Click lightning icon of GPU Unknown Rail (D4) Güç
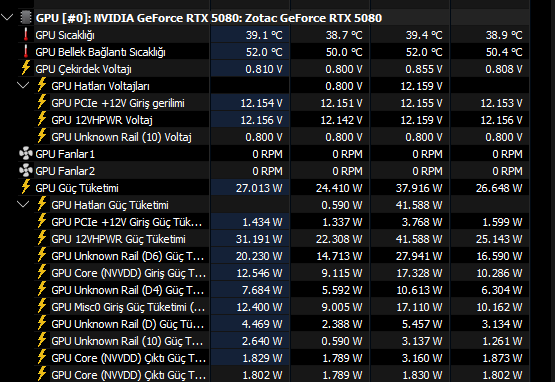This screenshot has height=382, width=555. click(x=42, y=289)
